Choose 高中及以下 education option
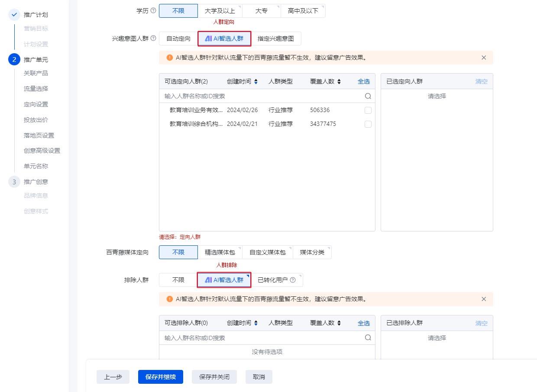Image resolution: width=537 pixels, height=392 pixels. tap(303, 11)
